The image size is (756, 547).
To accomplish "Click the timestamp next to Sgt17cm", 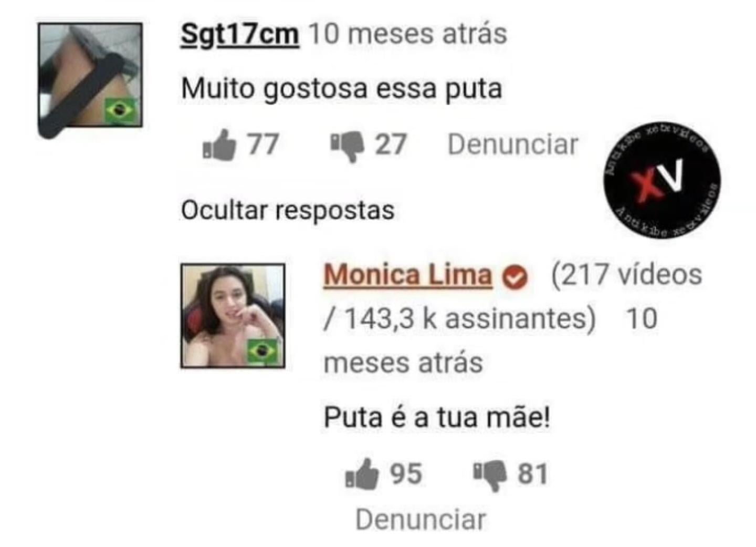I will coord(407,34).
